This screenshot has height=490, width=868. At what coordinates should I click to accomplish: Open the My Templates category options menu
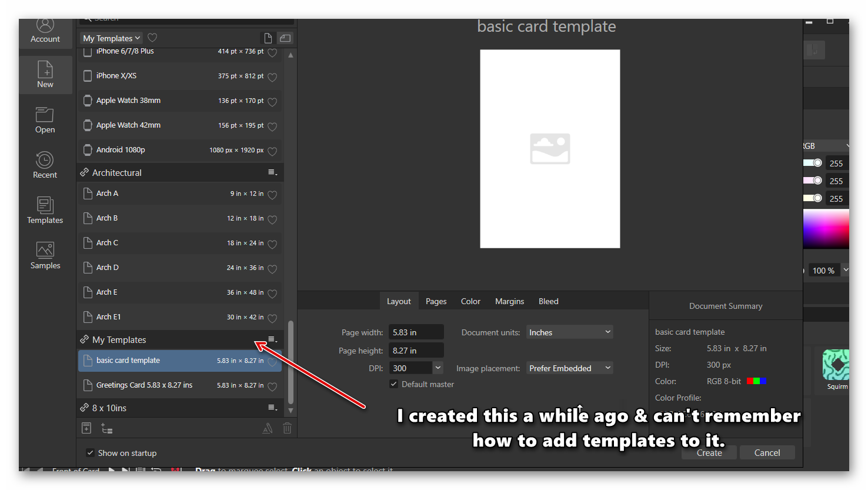272,339
